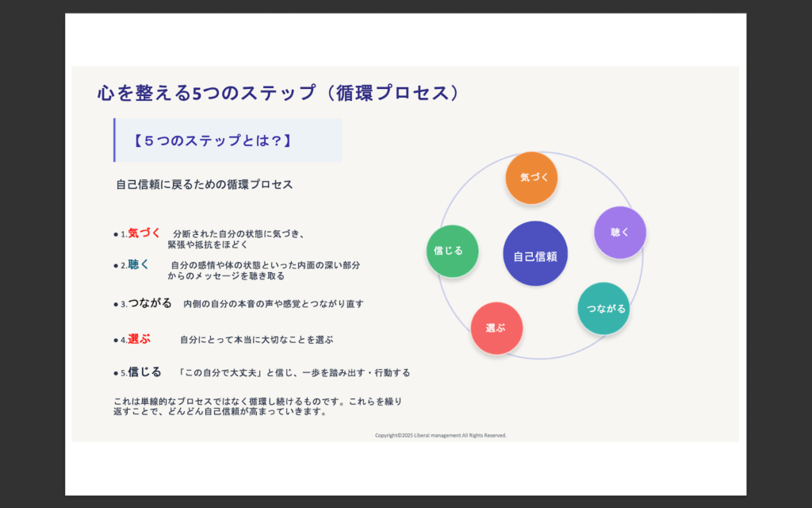Click the teal つながる circle
This screenshot has width=812, height=508.
603,308
